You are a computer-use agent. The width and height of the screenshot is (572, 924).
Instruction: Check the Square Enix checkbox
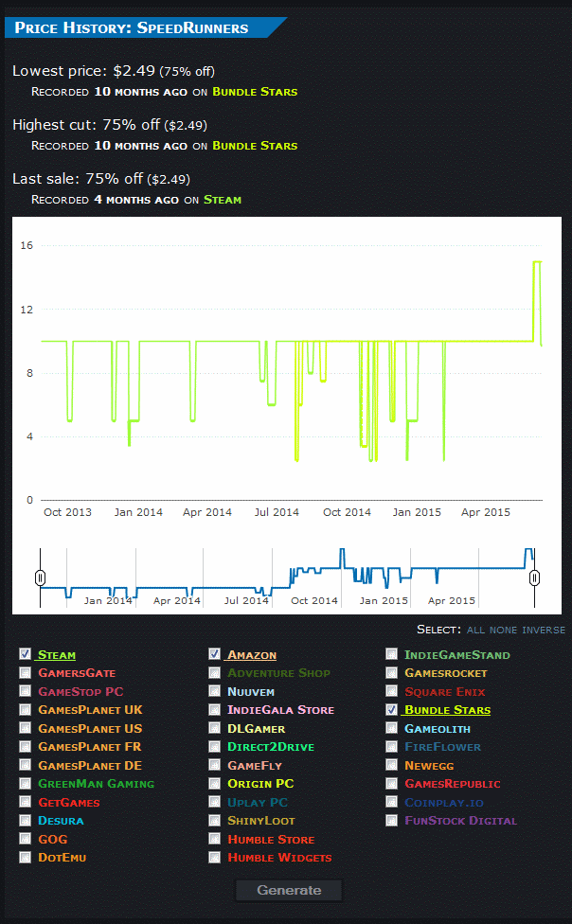[x=391, y=691]
